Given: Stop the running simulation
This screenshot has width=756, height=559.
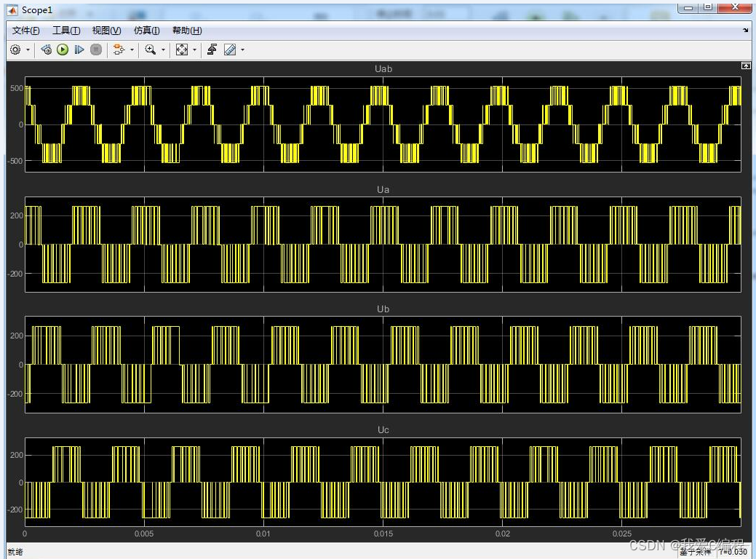Looking at the screenshot, I should click(x=97, y=49).
